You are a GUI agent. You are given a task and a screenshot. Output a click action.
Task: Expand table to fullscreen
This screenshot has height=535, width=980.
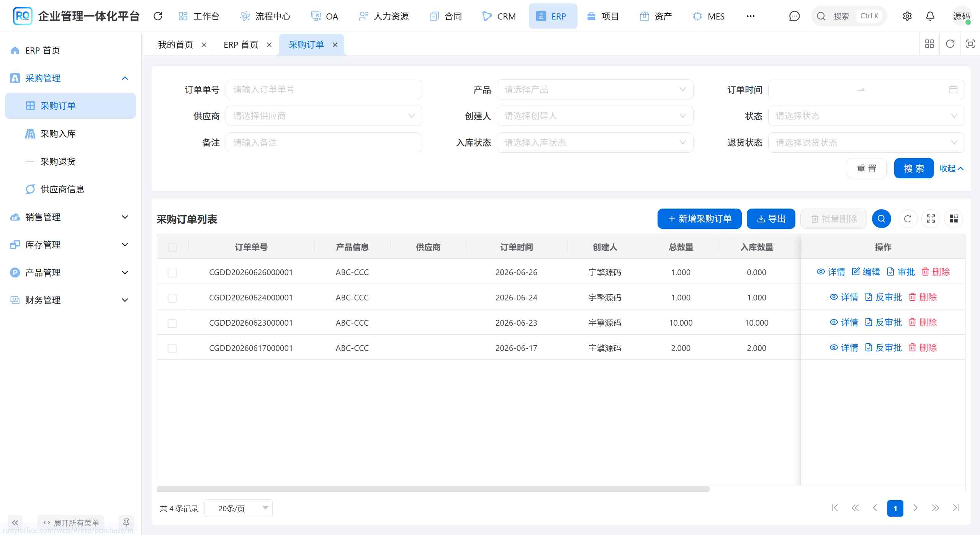tap(931, 219)
